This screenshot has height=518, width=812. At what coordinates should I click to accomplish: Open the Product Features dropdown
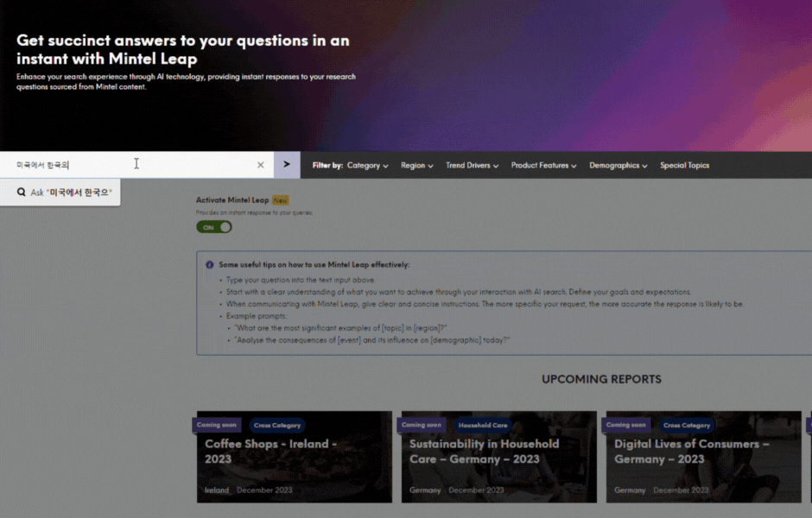point(543,166)
